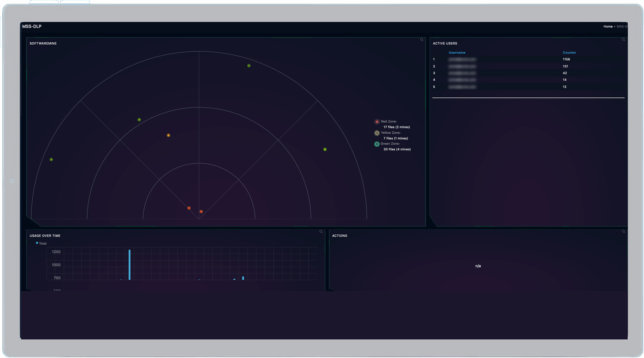644x358 pixels.
Task: Select the green mine dot at radar top
Action: tap(249, 66)
